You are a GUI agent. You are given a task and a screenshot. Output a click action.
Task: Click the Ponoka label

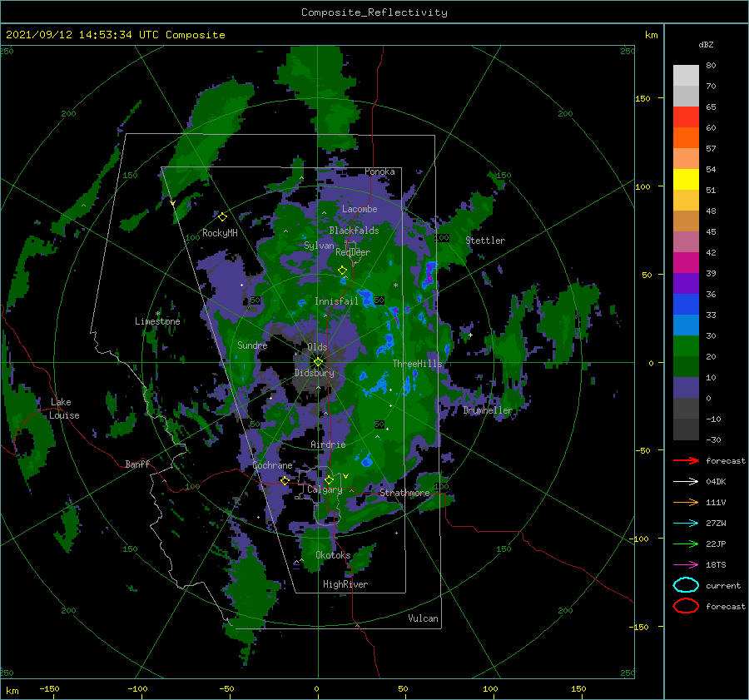click(x=379, y=171)
